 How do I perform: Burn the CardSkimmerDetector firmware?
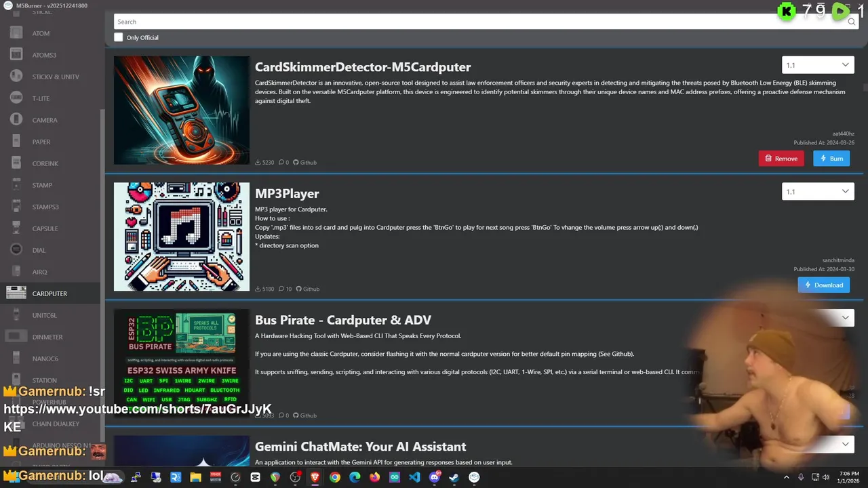pos(831,159)
